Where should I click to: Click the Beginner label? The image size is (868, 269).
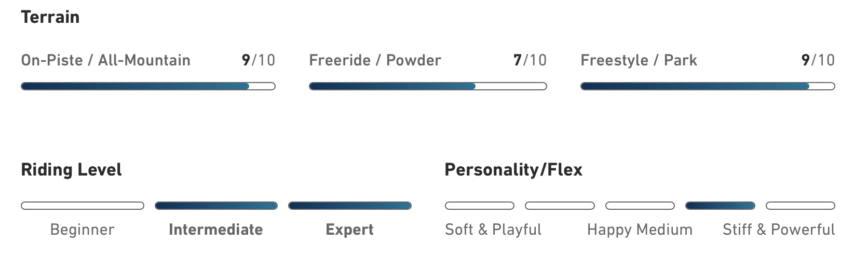[x=82, y=230]
